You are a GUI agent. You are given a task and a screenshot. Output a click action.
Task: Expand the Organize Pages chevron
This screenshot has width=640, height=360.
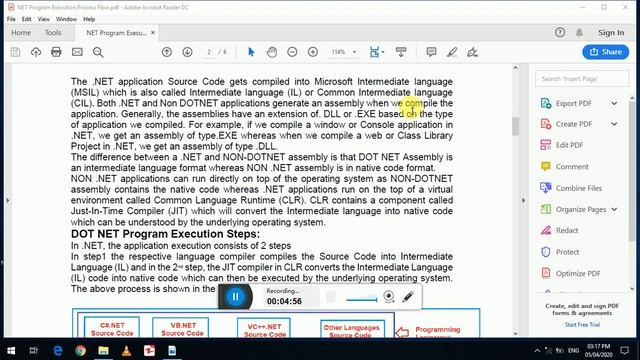point(614,209)
